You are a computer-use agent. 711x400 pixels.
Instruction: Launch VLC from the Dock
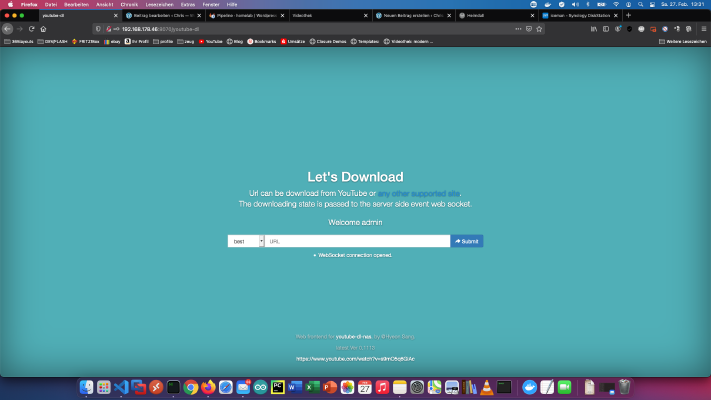[487, 387]
